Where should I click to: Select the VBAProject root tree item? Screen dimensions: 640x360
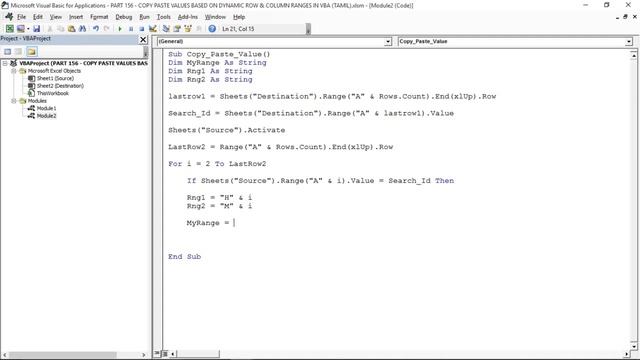coord(83,63)
